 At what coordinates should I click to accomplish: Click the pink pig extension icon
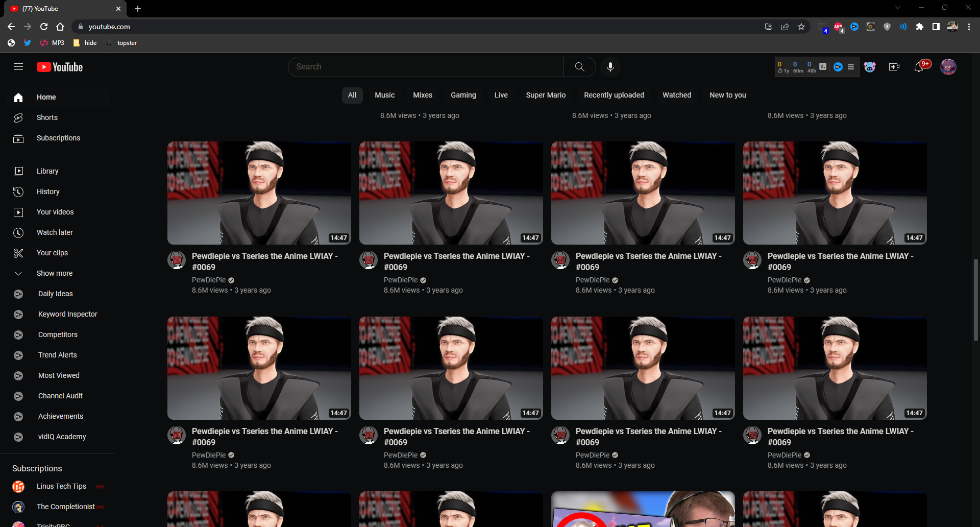click(x=870, y=67)
